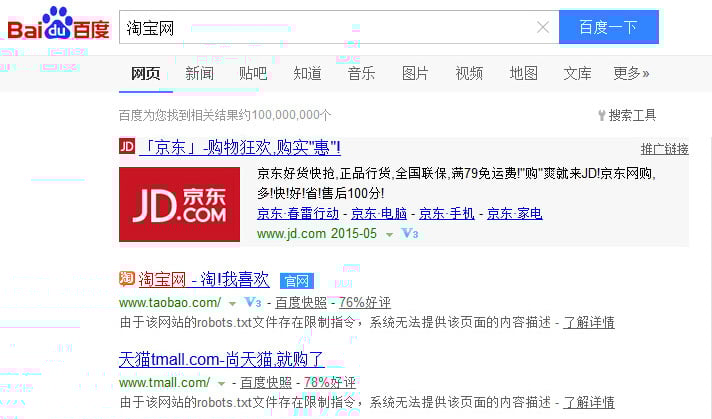Click the V3 credibility badge on the JD result

(x=409, y=234)
